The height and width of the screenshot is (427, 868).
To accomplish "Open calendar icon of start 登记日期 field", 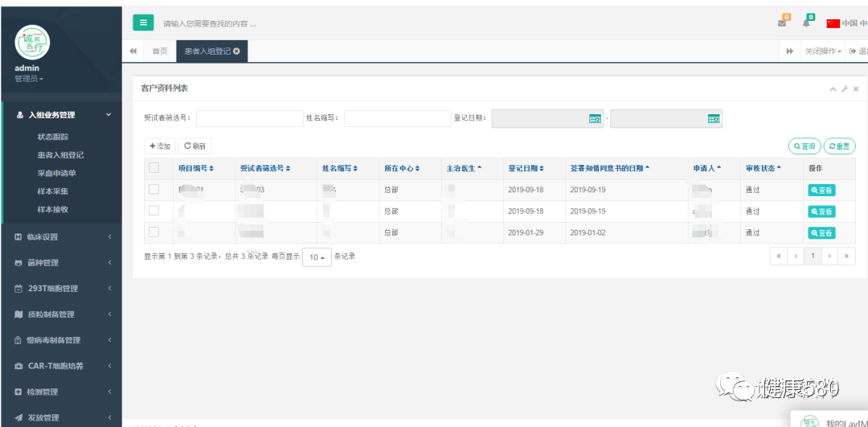I will click(x=595, y=118).
